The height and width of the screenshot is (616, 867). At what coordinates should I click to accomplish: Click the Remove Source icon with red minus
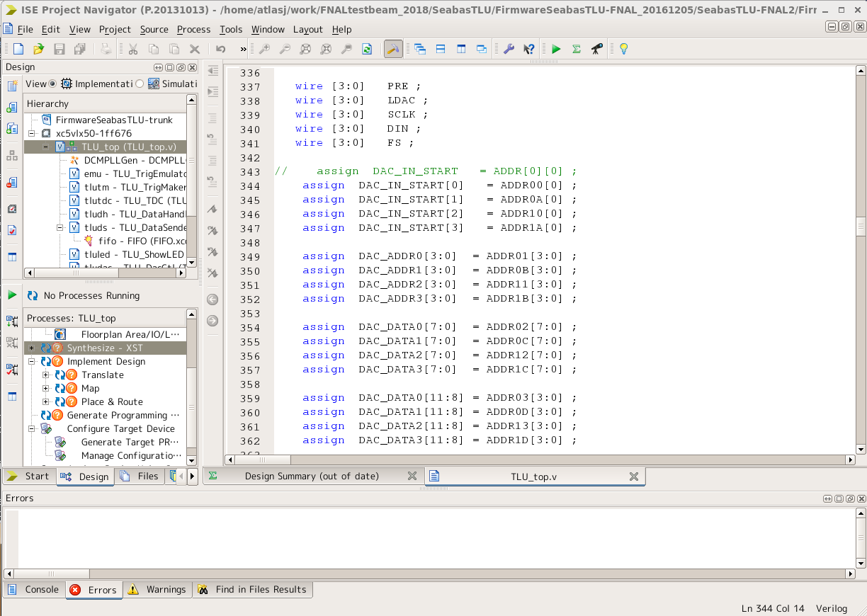(x=12, y=183)
